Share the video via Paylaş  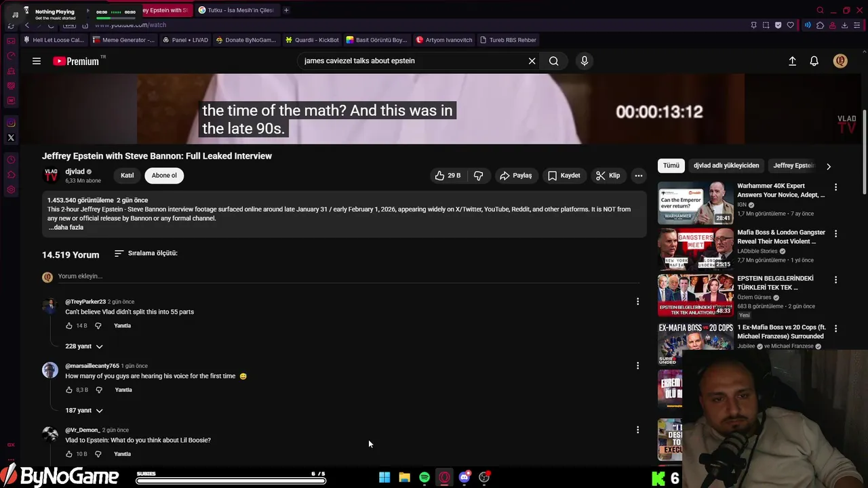pos(516,176)
